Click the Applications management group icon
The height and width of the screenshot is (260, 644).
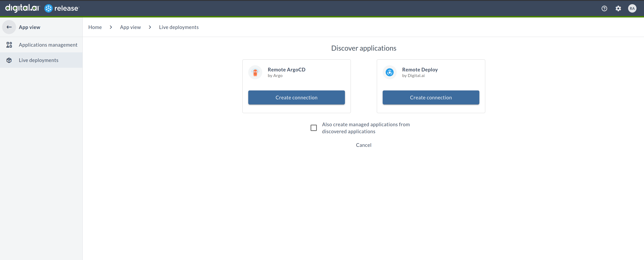(9, 44)
